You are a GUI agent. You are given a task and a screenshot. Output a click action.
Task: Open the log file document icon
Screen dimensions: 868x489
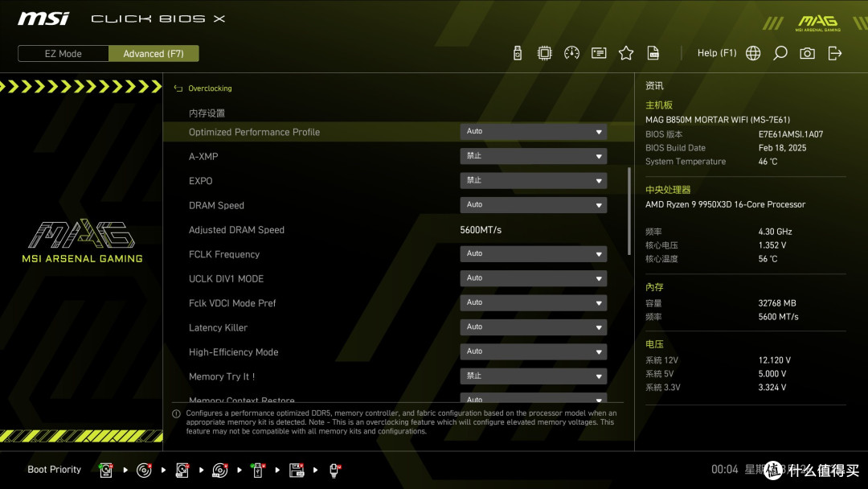[653, 53]
